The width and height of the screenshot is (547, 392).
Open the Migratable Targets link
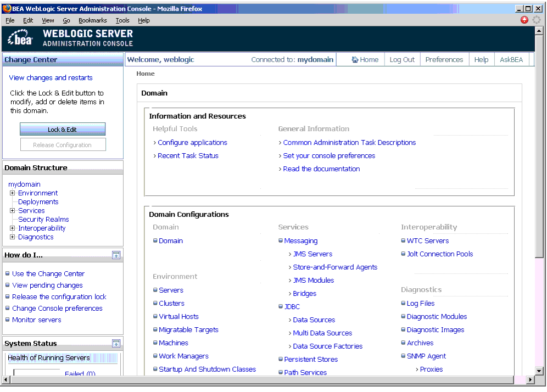pos(188,329)
